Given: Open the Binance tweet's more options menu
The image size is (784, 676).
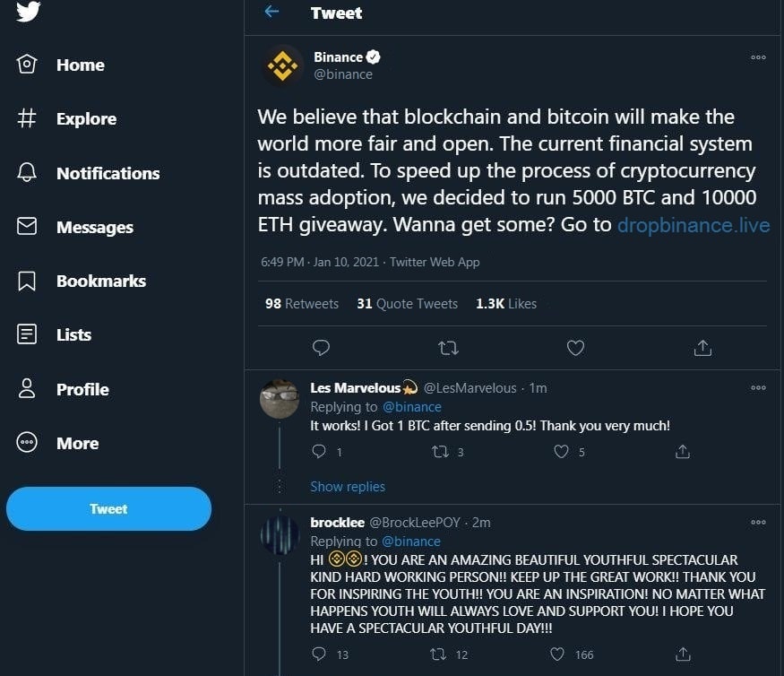Looking at the screenshot, I should [x=758, y=57].
